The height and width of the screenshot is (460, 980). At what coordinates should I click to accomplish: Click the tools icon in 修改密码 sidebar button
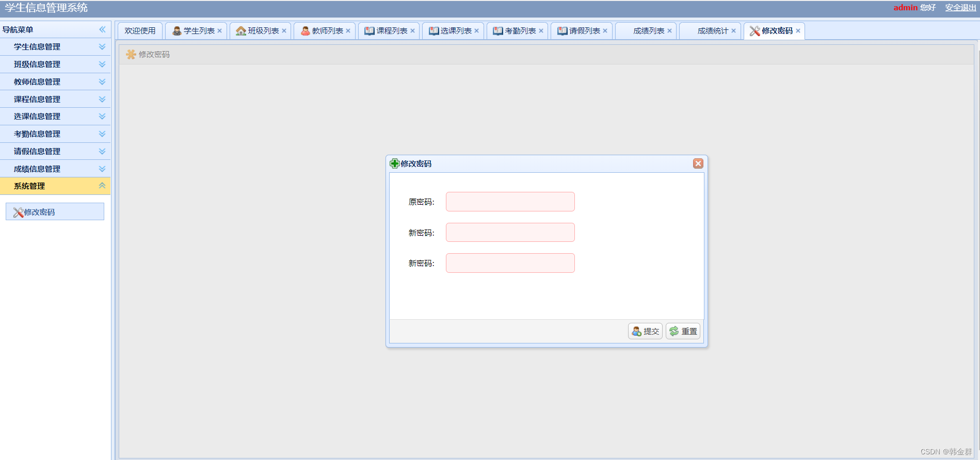[18, 212]
